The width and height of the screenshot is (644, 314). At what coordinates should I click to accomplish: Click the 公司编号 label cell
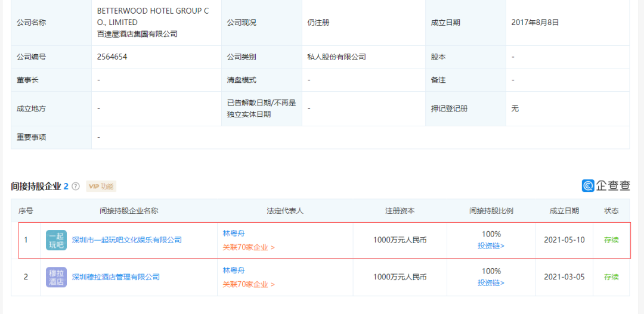pyautogui.click(x=51, y=57)
